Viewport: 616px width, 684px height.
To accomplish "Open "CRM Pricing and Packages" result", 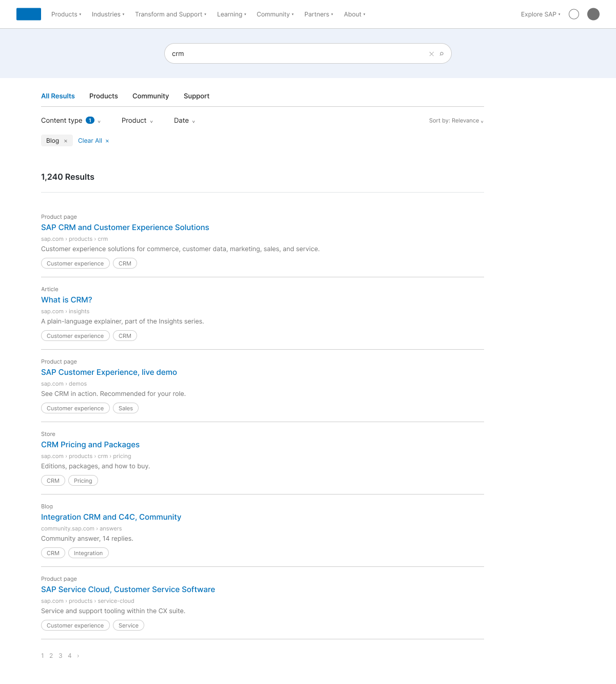I will (x=90, y=445).
